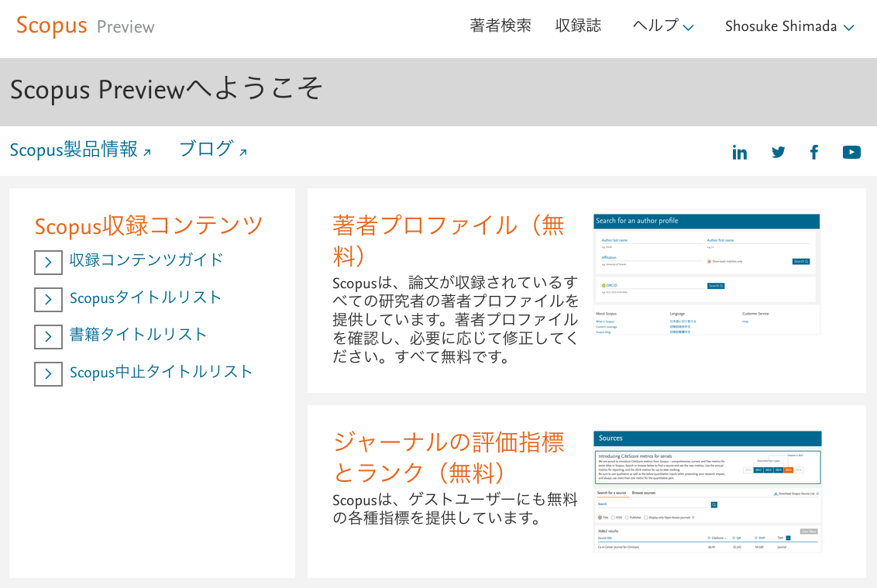Viewport: 877px width, 588px height.
Task: Open the Scopus製品情報 external link
Action: (x=81, y=150)
